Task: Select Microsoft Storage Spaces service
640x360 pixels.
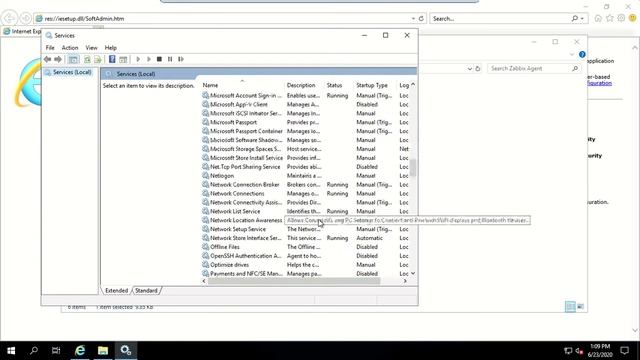Action: pyautogui.click(x=305, y=149)
